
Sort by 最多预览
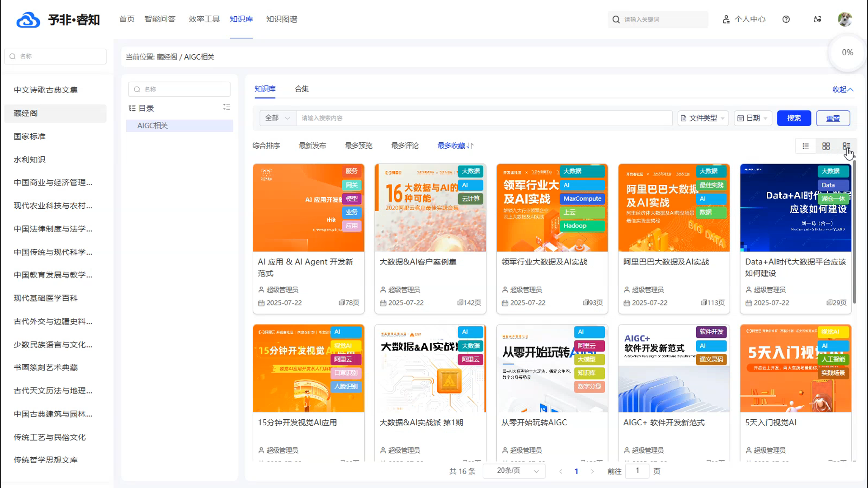point(359,145)
